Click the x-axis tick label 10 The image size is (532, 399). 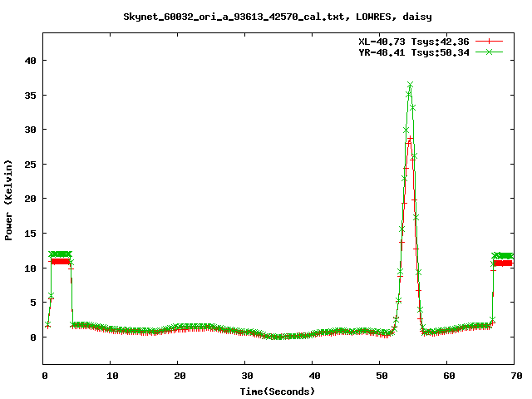click(112, 376)
